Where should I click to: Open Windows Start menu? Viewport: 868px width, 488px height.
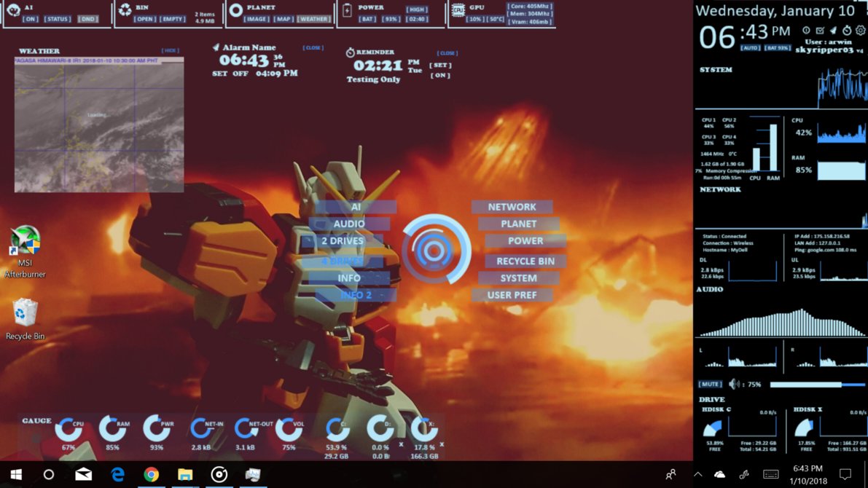point(16,474)
